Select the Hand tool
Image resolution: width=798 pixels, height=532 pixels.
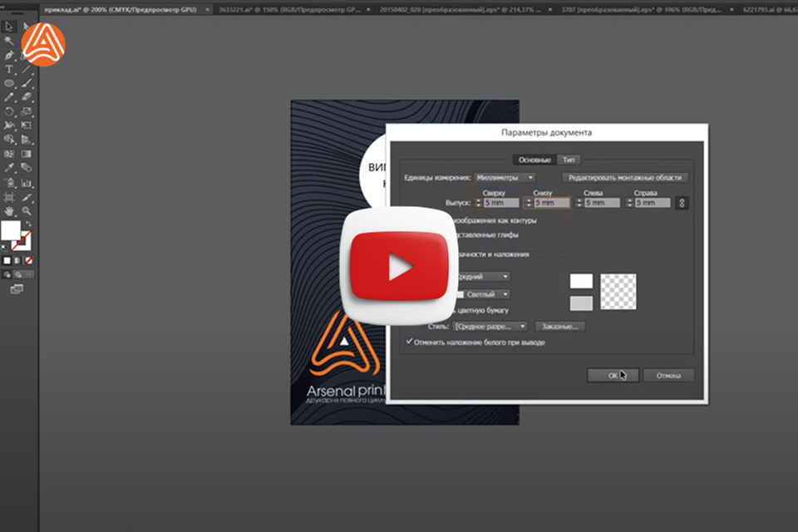(9, 211)
